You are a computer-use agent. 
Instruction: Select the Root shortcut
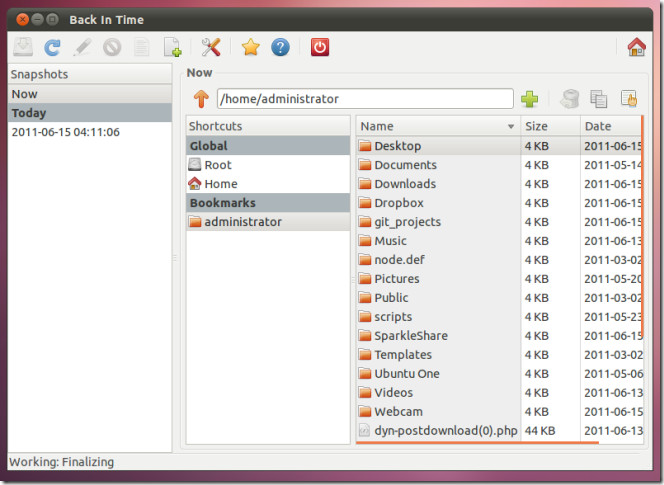(x=268, y=165)
